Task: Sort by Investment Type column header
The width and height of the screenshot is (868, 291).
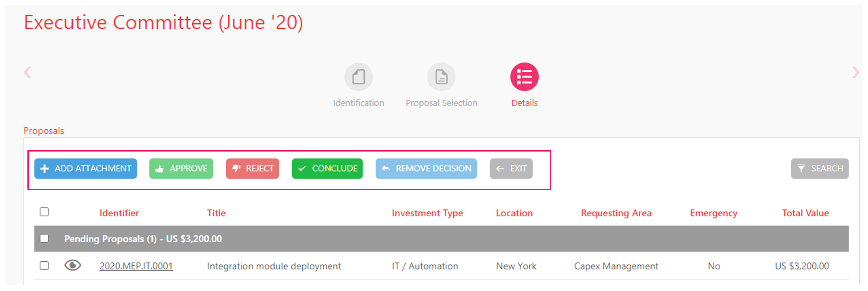Action: point(427,213)
